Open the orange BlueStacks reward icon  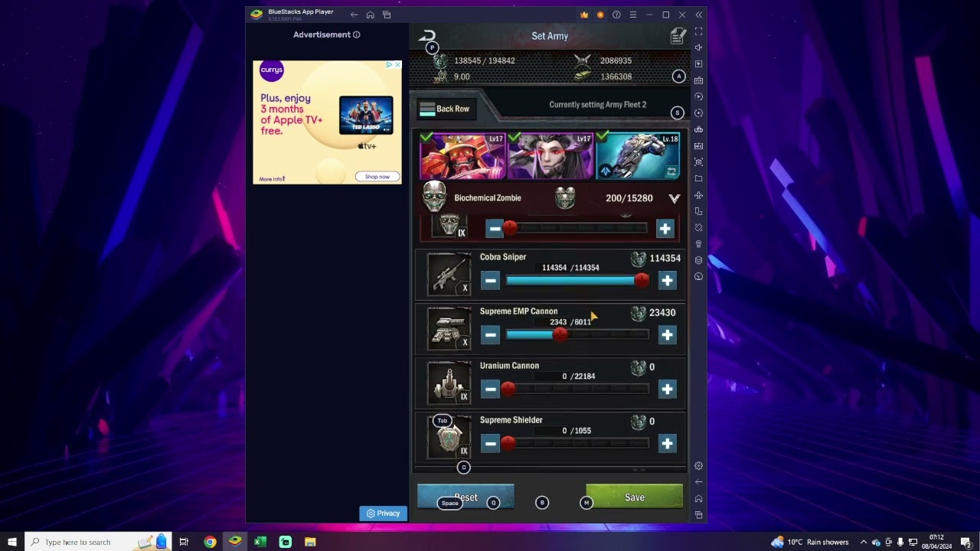coord(600,15)
